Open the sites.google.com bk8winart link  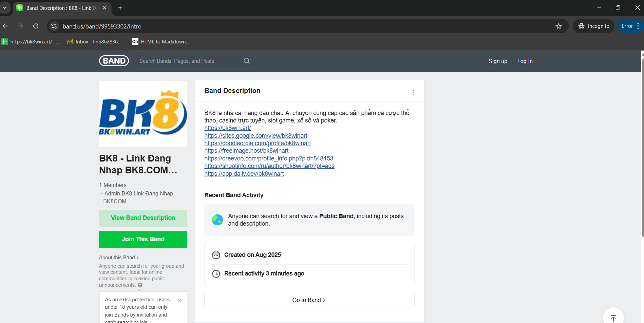pos(255,136)
